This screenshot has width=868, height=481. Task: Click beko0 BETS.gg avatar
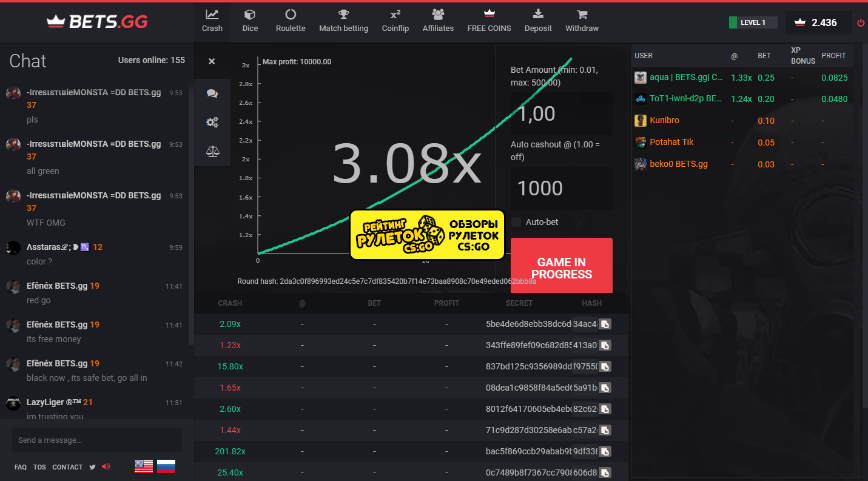641,164
